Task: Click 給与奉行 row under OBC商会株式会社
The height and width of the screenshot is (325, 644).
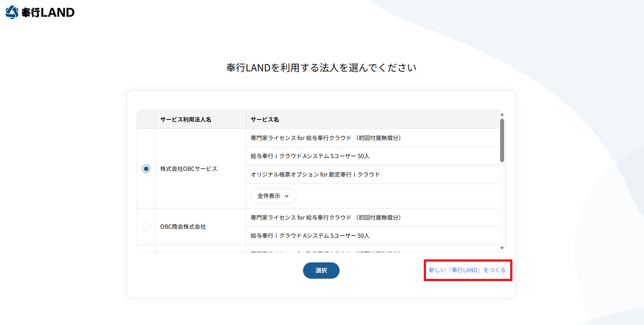Action: point(372,236)
